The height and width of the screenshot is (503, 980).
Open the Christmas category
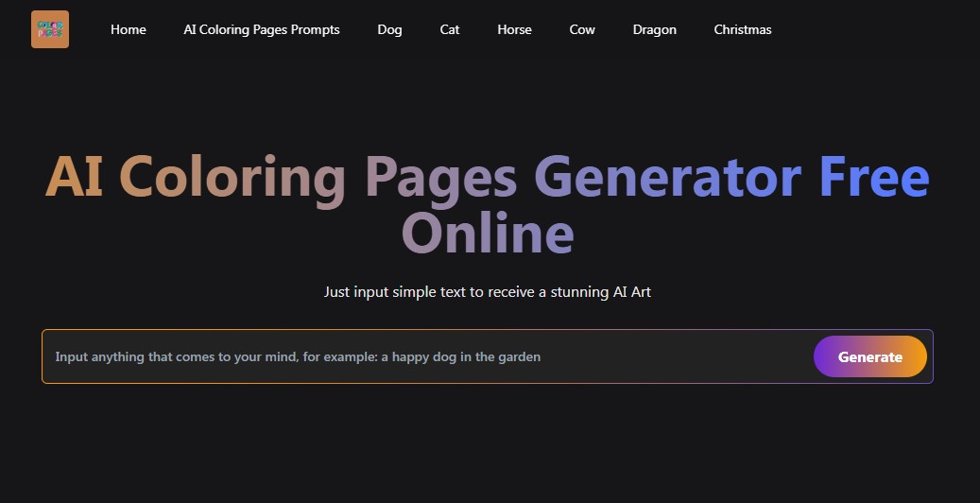coord(743,29)
